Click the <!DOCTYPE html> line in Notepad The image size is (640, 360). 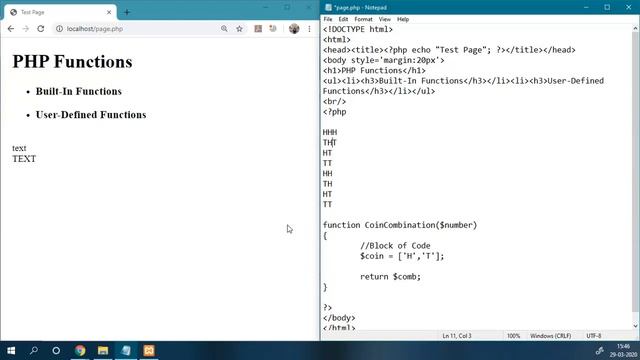coord(358,29)
